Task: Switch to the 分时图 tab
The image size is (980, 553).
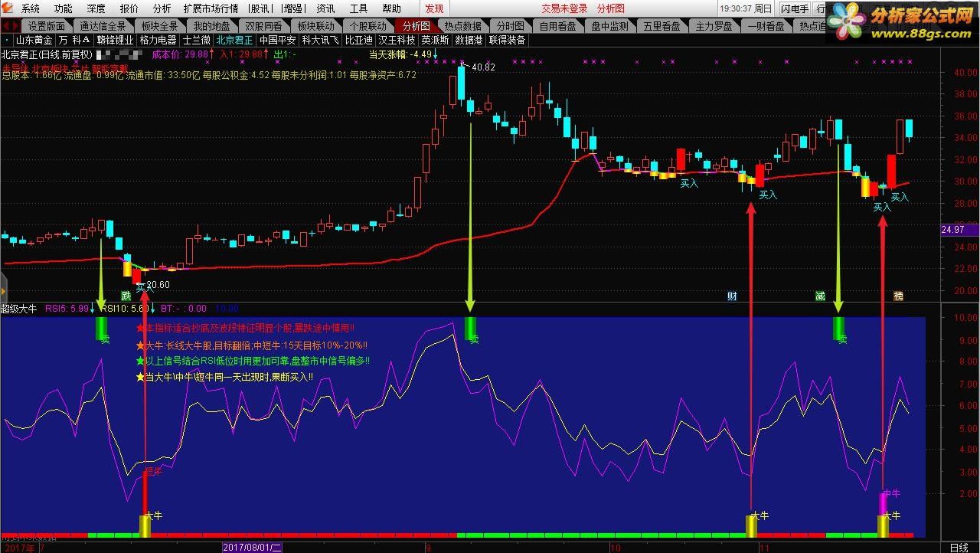Action: coord(510,26)
